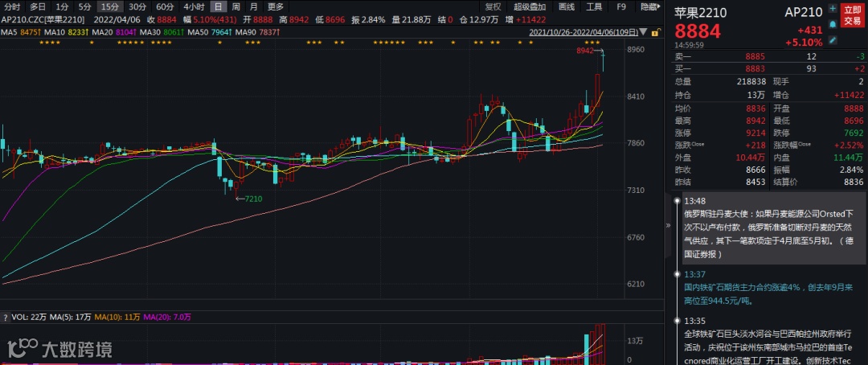Toggle the date range lock icon

pyautogui.click(x=656, y=32)
